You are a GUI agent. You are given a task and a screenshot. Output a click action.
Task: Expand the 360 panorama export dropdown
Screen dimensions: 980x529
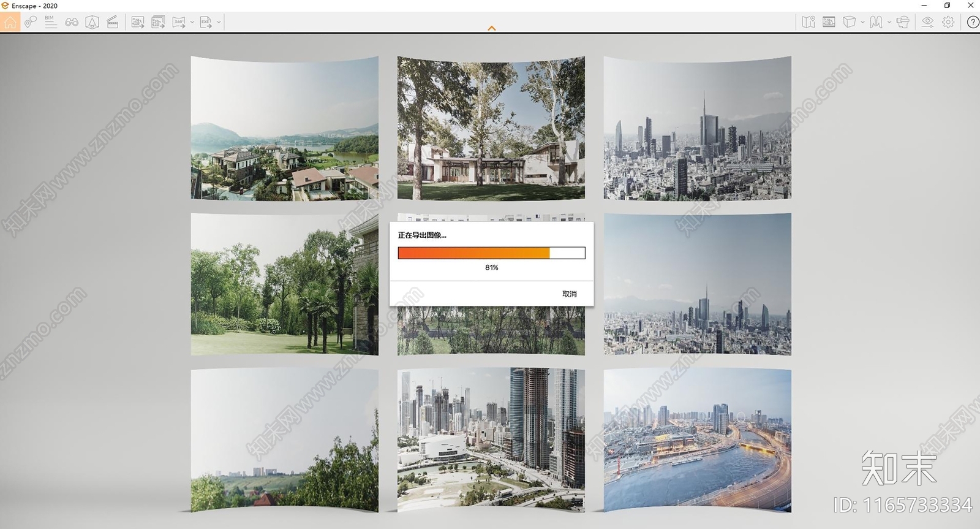pyautogui.click(x=192, y=22)
